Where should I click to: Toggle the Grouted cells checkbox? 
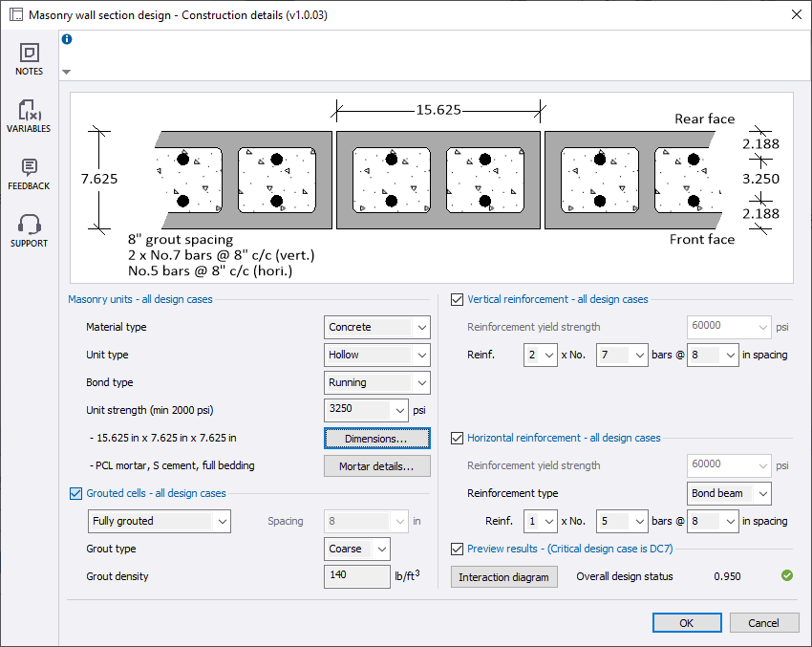click(76, 493)
